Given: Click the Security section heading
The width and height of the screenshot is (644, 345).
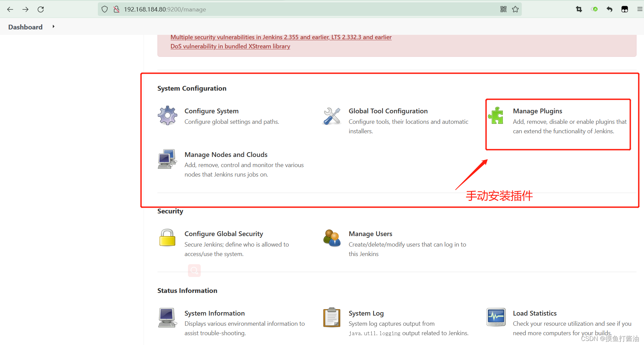Looking at the screenshot, I should pos(170,211).
